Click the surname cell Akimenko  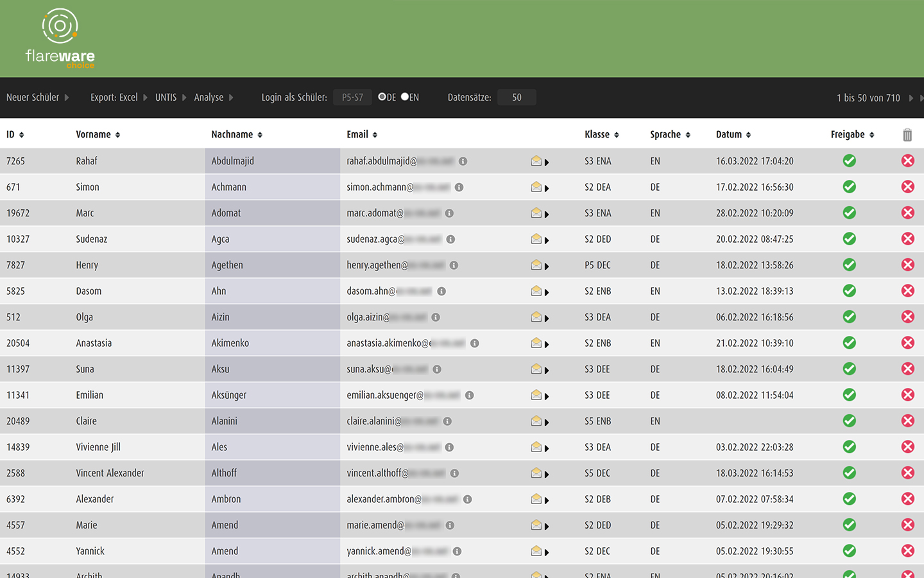[x=273, y=343]
